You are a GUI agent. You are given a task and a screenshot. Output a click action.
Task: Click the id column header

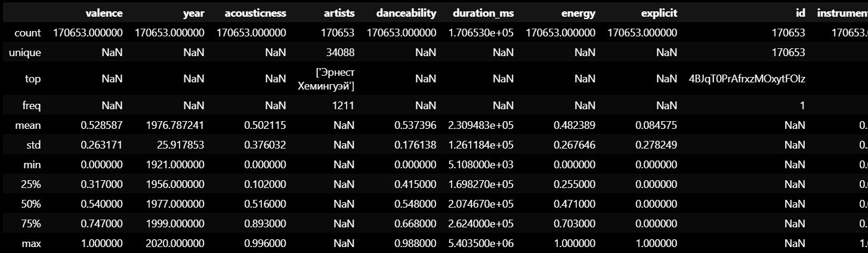800,13
